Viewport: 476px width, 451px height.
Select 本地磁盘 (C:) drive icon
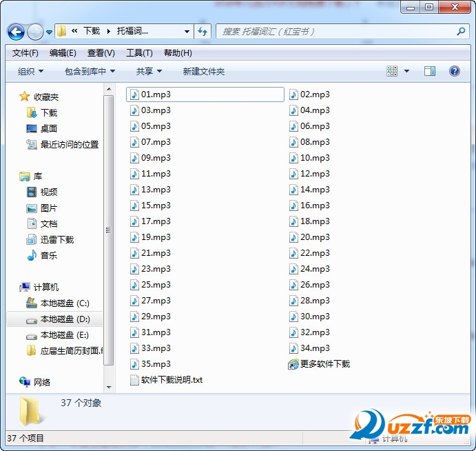(32, 303)
